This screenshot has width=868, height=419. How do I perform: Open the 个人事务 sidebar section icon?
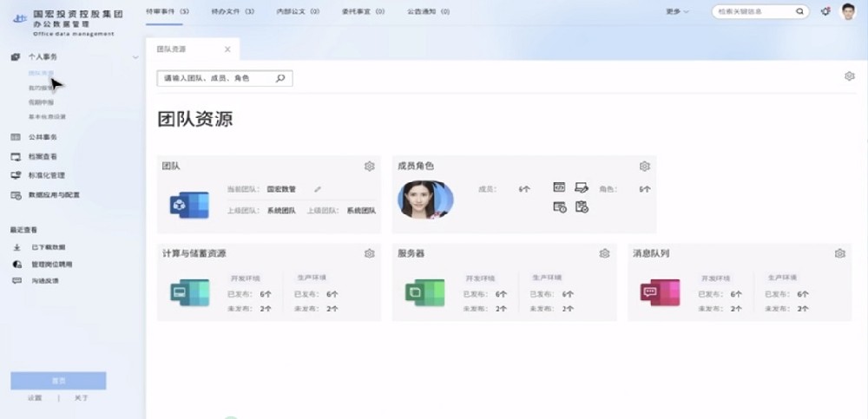(x=16, y=56)
